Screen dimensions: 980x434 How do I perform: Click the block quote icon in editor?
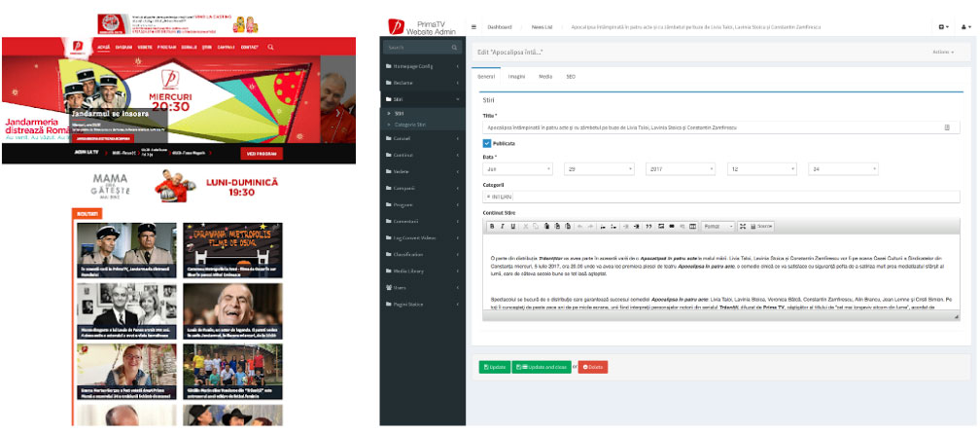(x=648, y=226)
